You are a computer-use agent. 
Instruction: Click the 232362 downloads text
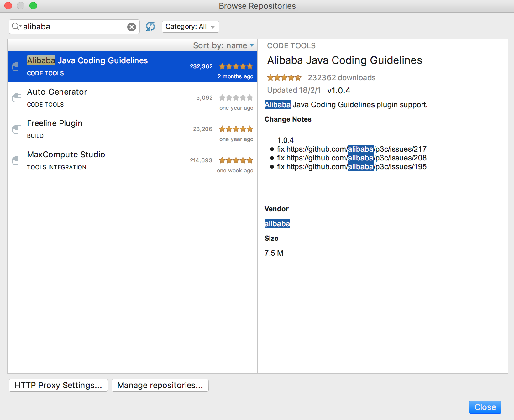(x=342, y=78)
